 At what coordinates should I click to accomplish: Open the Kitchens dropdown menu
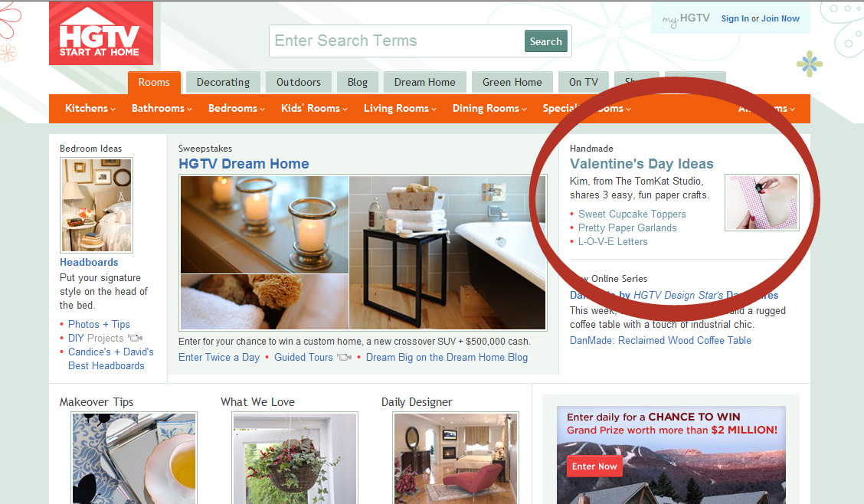(90, 109)
